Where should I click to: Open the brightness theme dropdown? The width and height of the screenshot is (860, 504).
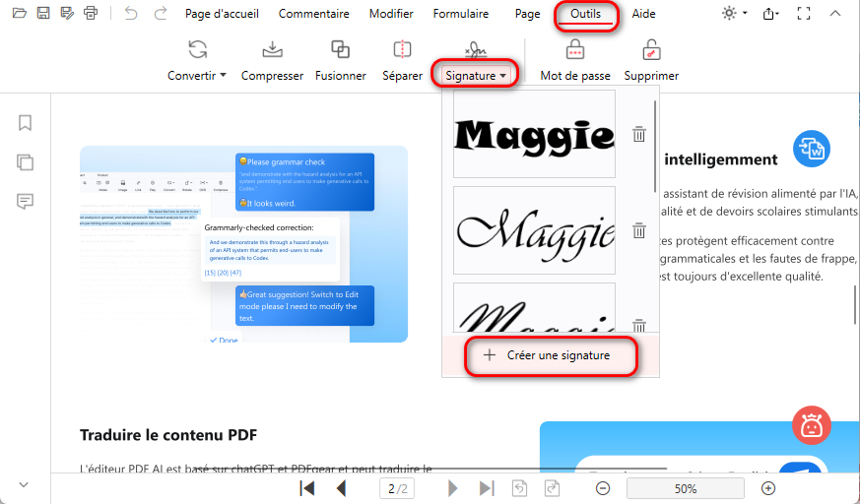coord(735,13)
